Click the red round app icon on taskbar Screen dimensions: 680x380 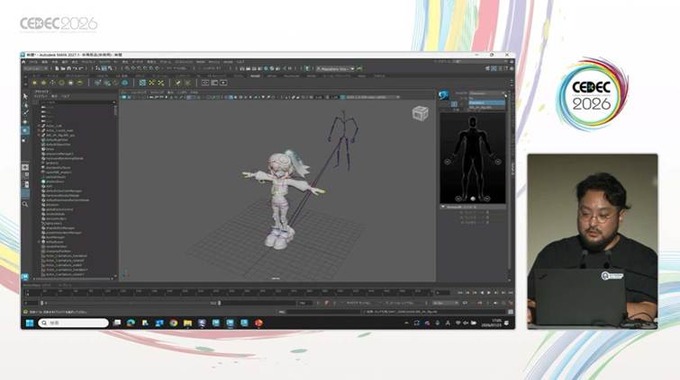click(258, 323)
